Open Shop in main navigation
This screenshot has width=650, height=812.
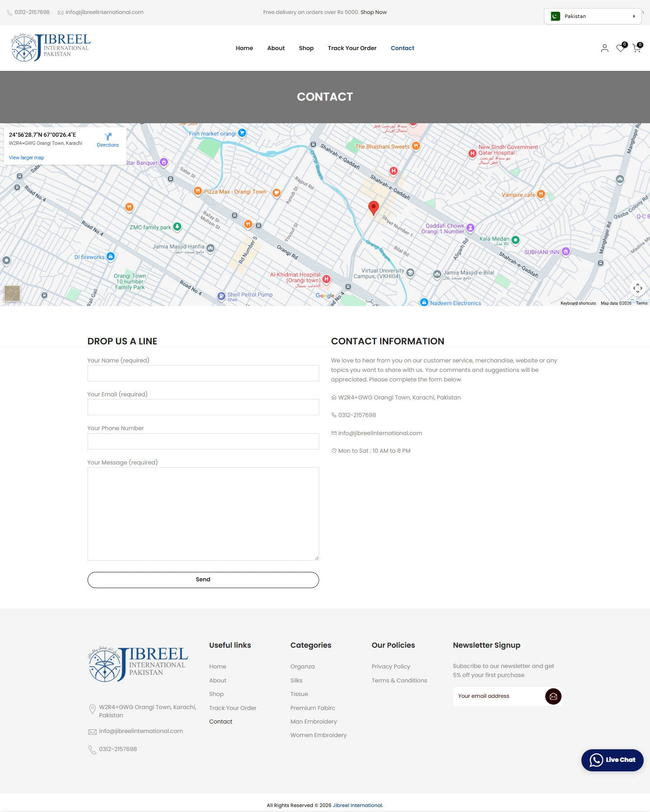pos(306,48)
